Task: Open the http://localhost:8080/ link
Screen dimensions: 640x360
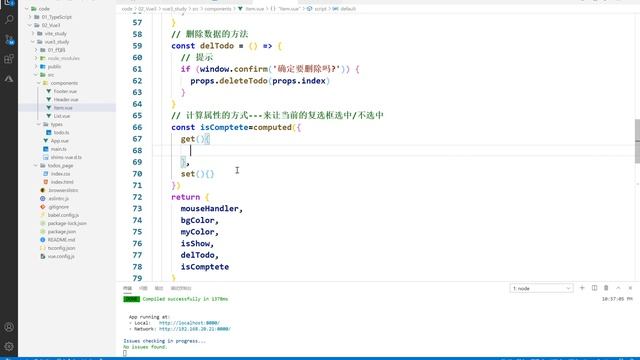Action: (x=189, y=323)
